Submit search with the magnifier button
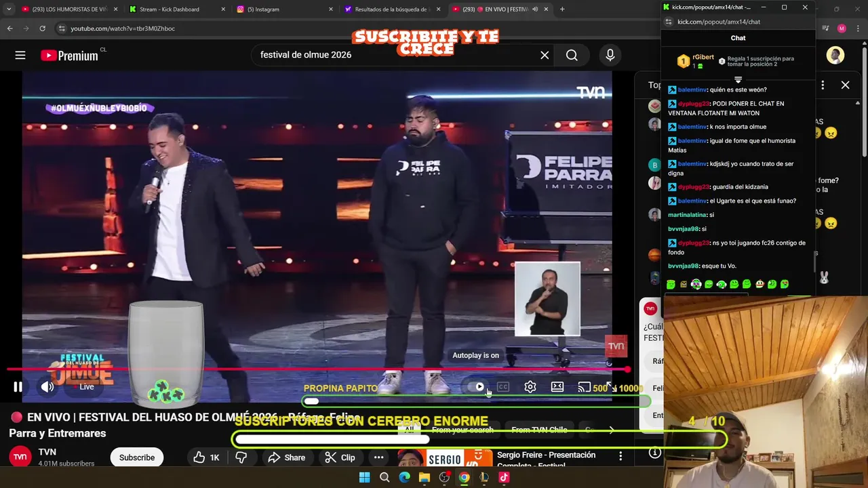Screen dimensions: 868x488 pos(572,56)
